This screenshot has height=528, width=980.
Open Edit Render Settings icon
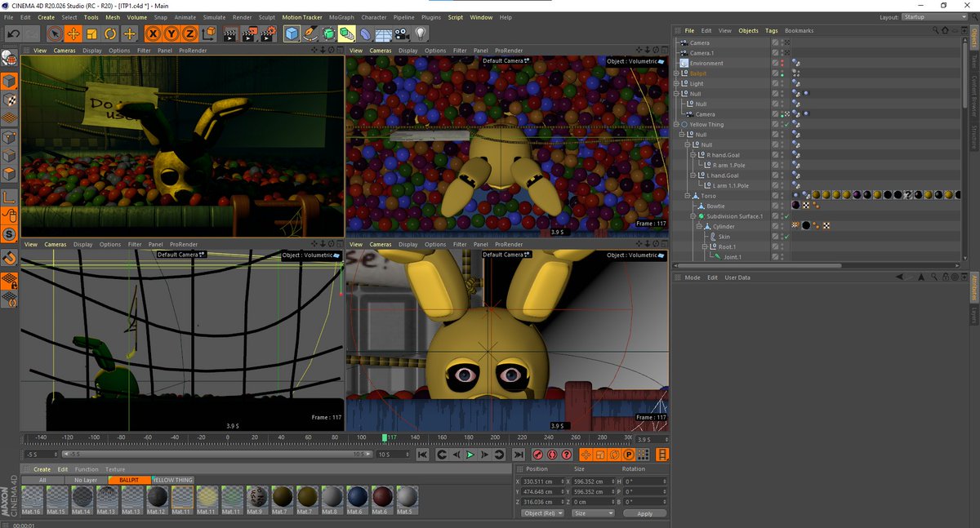[268, 33]
